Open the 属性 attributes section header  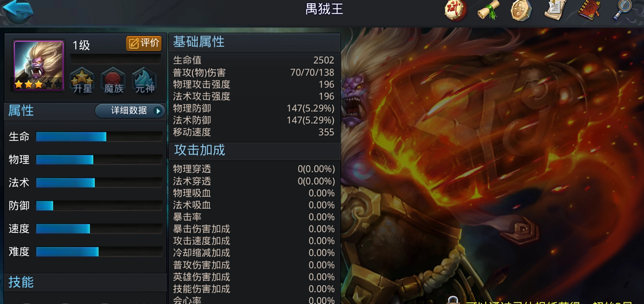click(21, 111)
